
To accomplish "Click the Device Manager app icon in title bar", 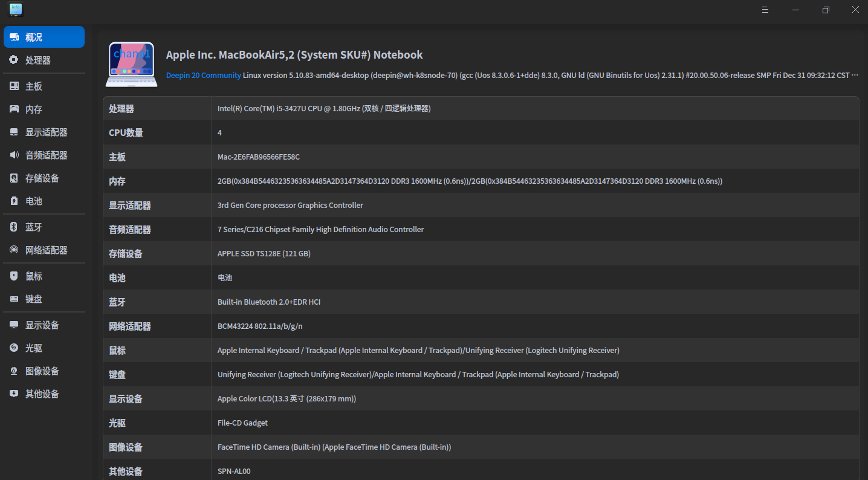I will pos(16,10).
